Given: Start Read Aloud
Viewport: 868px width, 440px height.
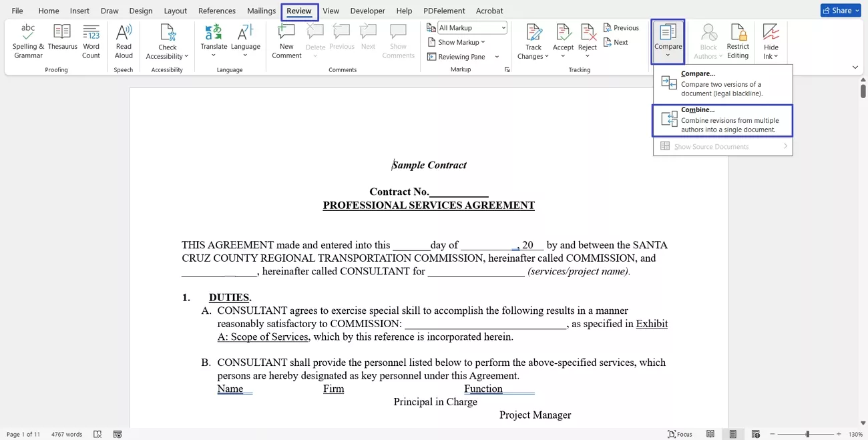Looking at the screenshot, I should (123, 40).
